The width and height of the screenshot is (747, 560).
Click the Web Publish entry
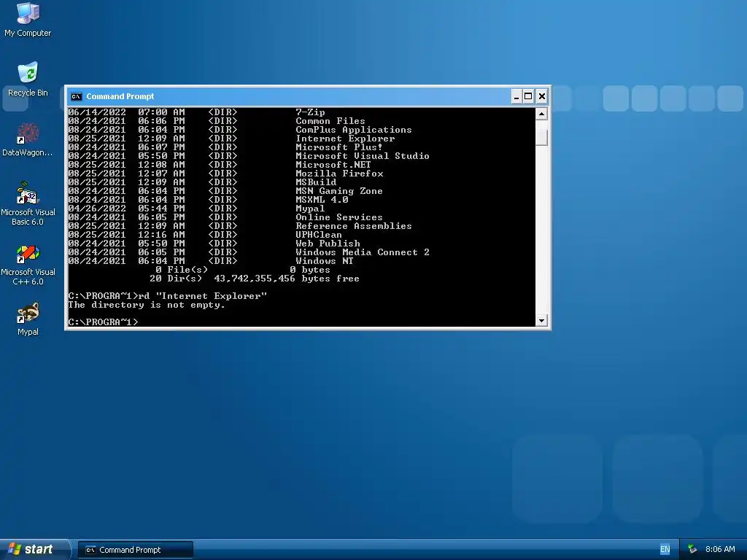click(x=328, y=244)
